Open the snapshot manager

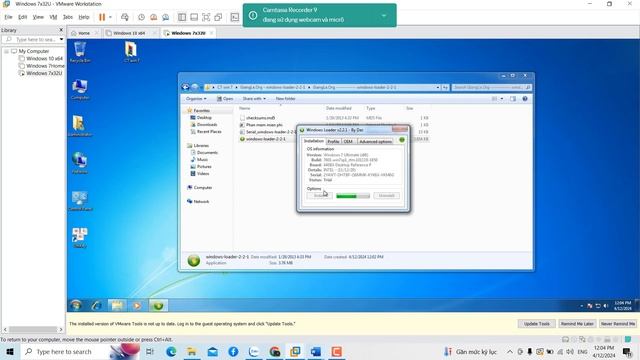point(166,17)
